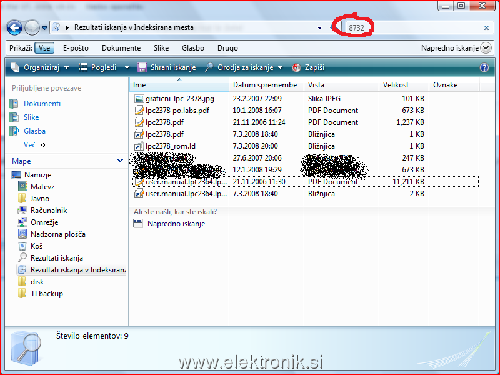The height and width of the screenshot is (375, 500).
Task: Click the Zapiši burn button
Action: [x=308, y=68]
